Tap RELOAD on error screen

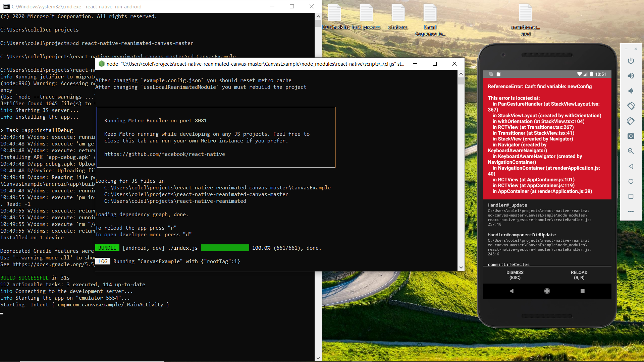coord(579,275)
